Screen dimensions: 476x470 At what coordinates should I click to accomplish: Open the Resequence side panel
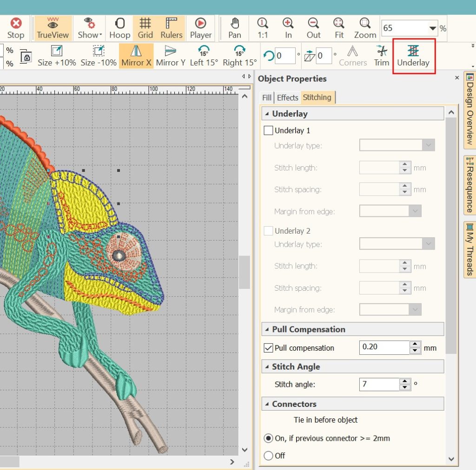[469, 184]
